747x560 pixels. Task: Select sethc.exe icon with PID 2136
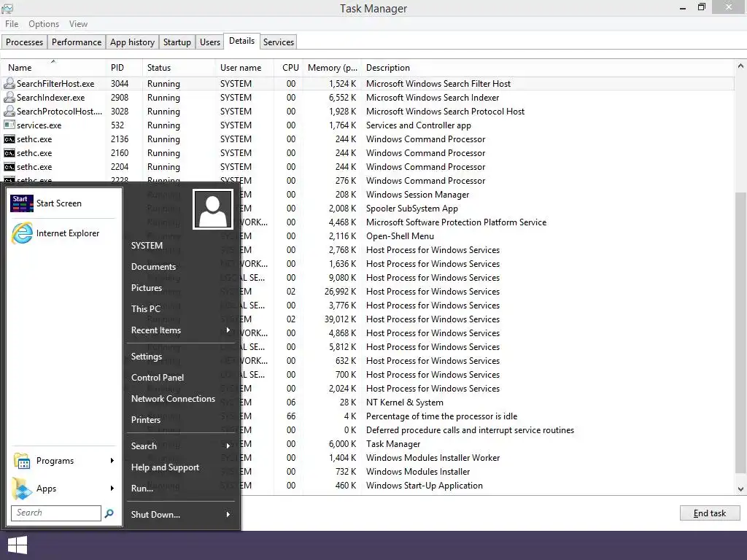pyautogui.click(x=9, y=139)
